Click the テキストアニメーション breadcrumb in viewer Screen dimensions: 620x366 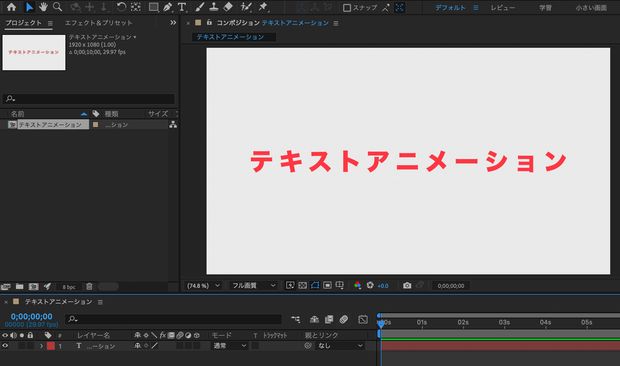(231, 37)
